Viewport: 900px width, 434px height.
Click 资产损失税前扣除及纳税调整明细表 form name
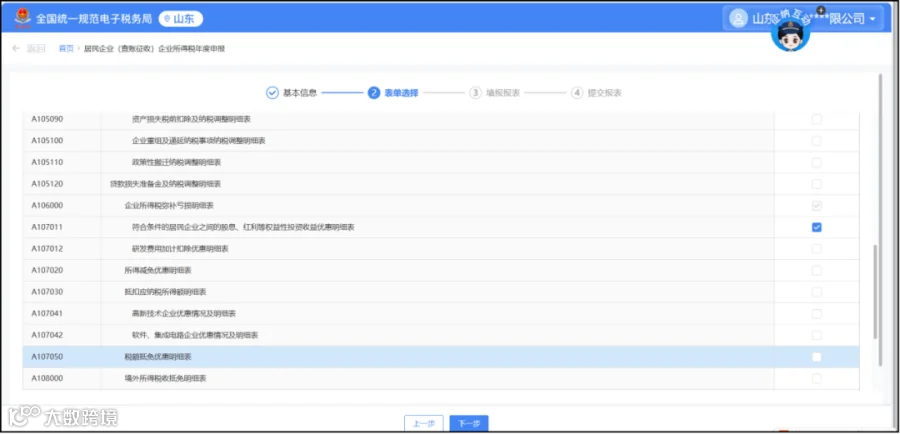pyautogui.click(x=191, y=119)
